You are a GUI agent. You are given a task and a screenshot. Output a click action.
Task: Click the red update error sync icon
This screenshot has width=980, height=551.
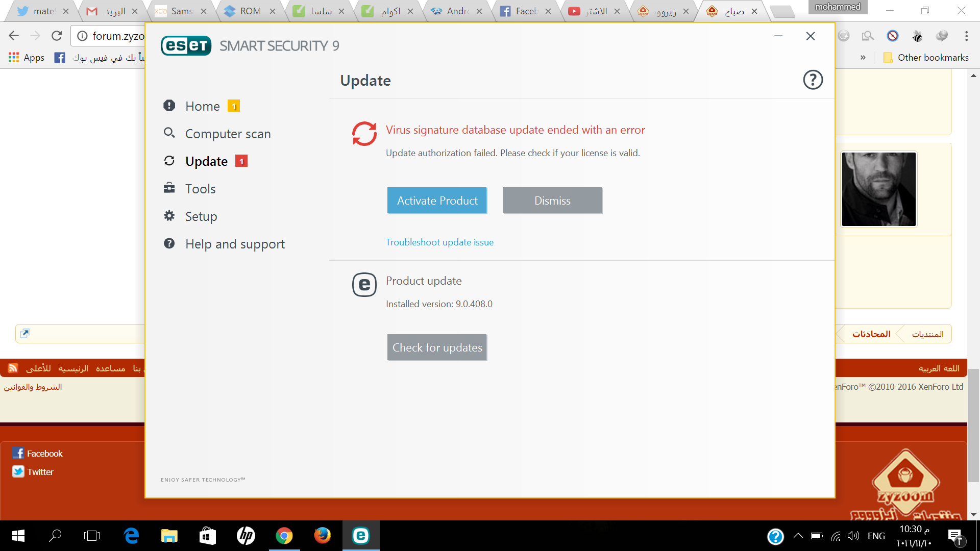coord(364,134)
